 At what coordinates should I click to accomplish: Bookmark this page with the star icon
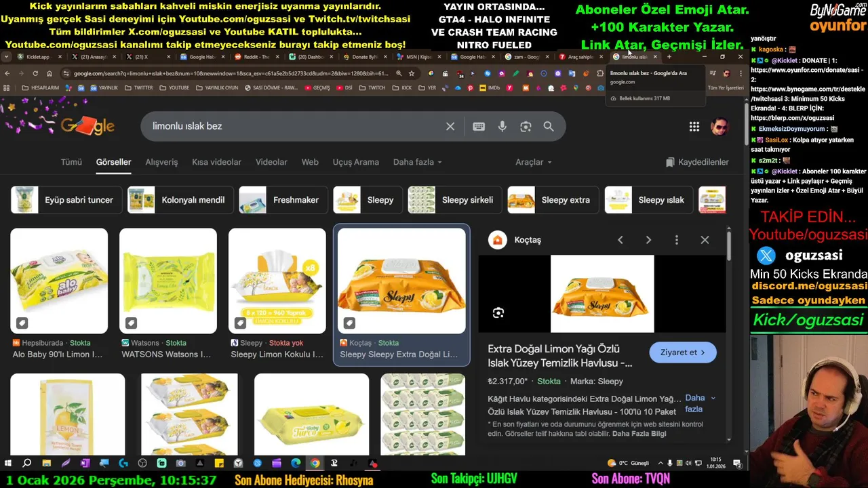pos(411,73)
